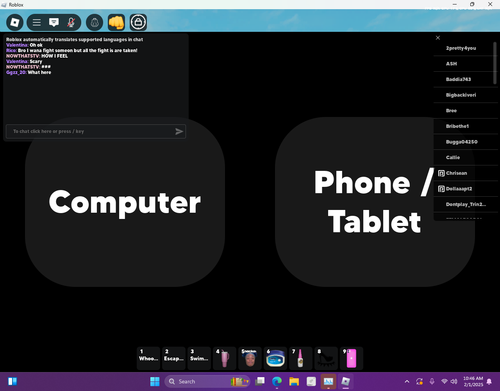This screenshot has width=500, height=391.
Task: Select hotbar slot 2 Escap...
Action: tap(174, 358)
